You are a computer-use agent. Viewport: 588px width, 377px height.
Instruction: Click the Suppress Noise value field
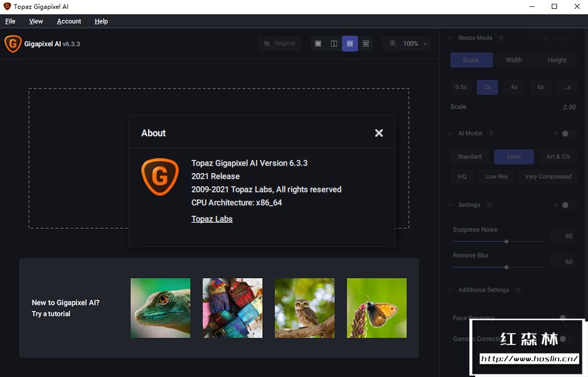(x=564, y=236)
